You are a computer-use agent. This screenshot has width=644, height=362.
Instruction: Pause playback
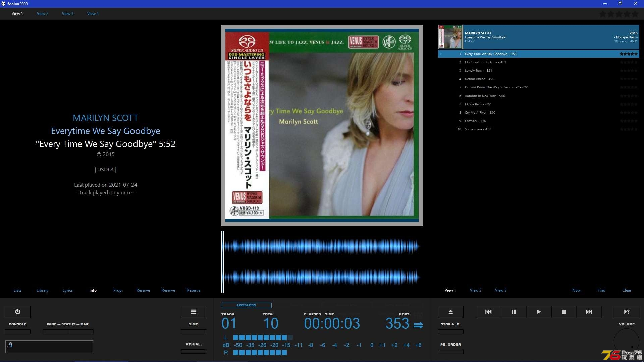click(514, 312)
